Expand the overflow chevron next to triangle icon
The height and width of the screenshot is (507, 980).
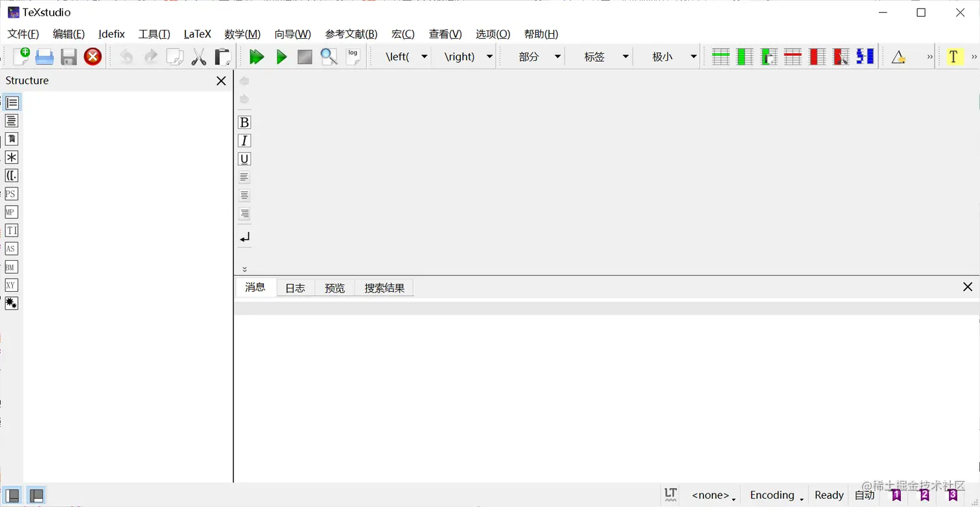929,57
